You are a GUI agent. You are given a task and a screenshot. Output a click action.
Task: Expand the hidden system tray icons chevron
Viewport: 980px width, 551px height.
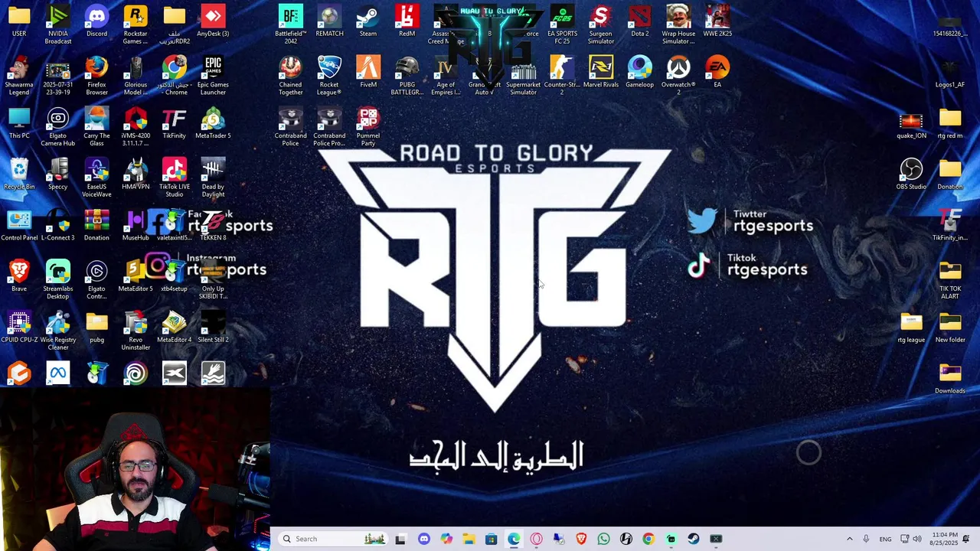point(849,539)
